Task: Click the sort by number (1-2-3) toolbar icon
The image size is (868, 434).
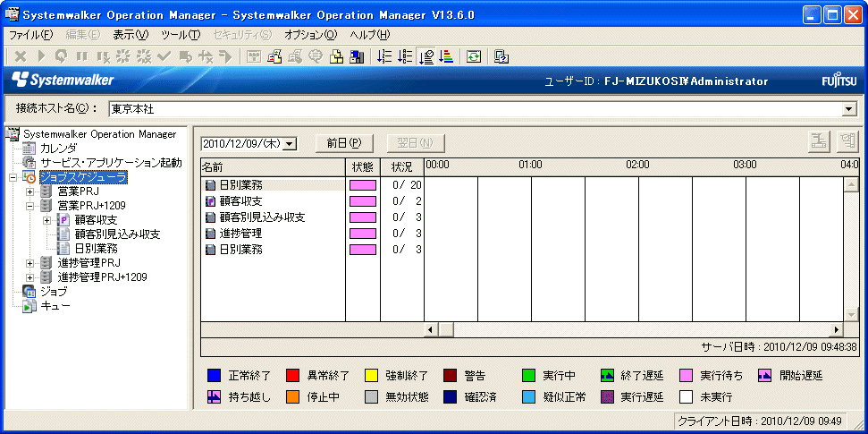Action: coord(384,56)
